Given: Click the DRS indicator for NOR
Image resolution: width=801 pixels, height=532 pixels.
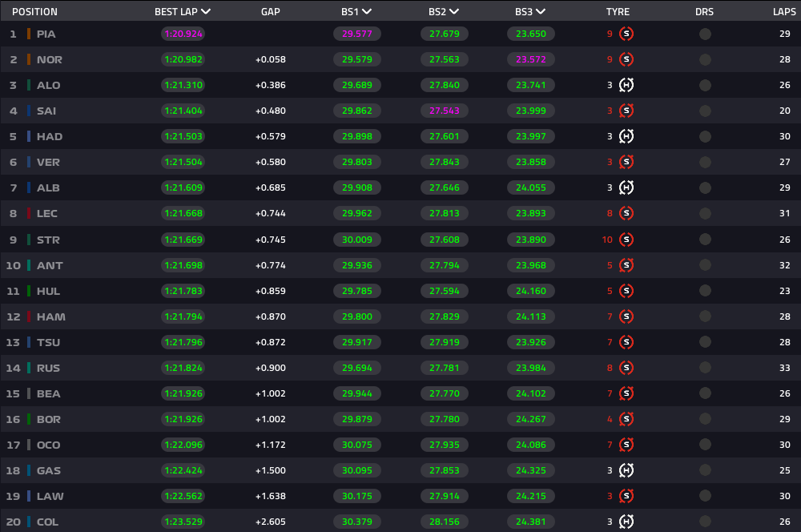Looking at the screenshot, I should pyautogui.click(x=705, y=59).
